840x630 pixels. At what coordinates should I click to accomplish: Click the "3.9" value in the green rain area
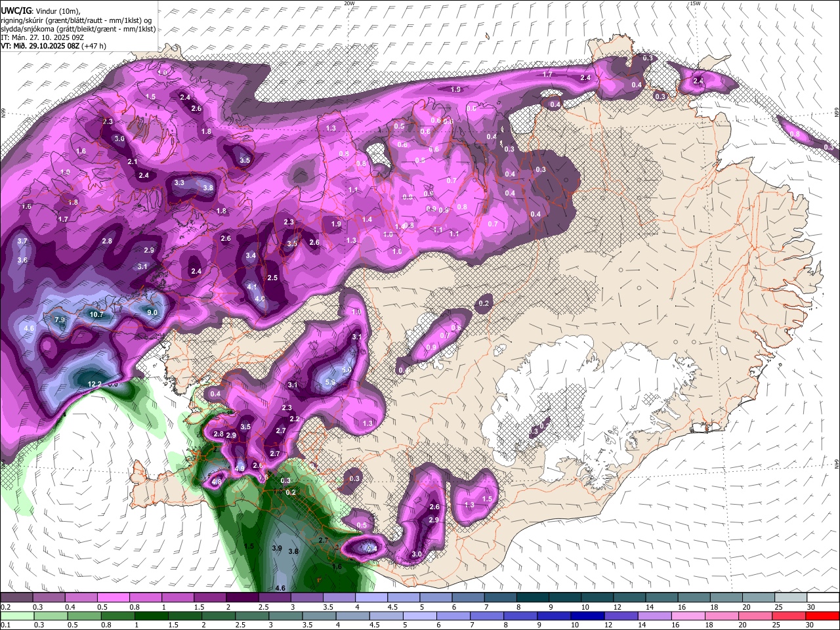pos(277,548)
